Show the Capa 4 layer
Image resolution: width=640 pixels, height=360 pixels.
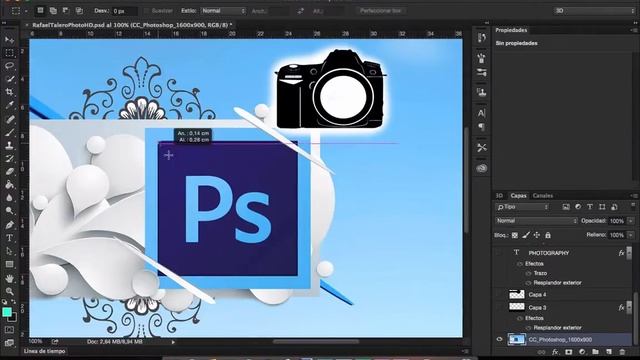[x=499, y=294]
